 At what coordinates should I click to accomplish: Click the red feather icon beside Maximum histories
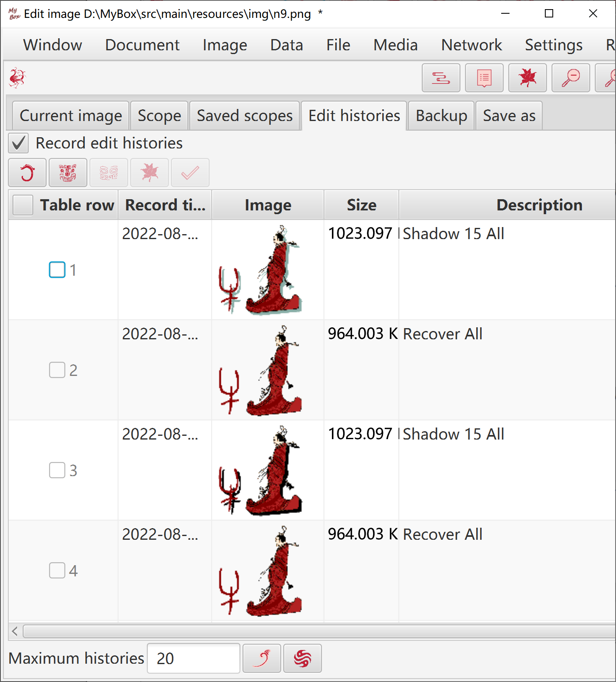[x=262, y=658]
